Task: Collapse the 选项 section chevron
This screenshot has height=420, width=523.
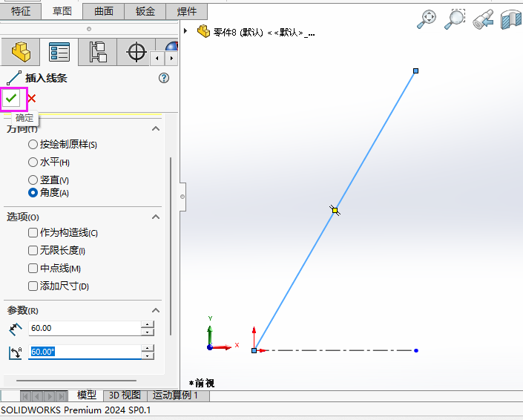Action: point(156,217)
